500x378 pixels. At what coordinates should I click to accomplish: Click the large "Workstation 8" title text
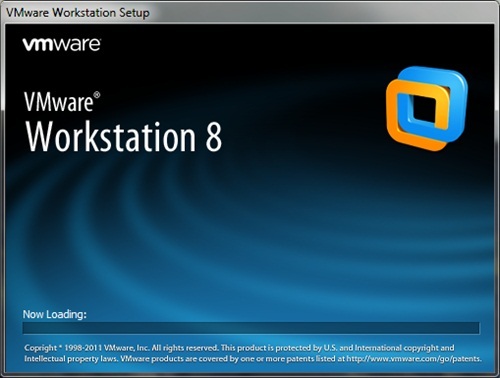tap(124, 136)
